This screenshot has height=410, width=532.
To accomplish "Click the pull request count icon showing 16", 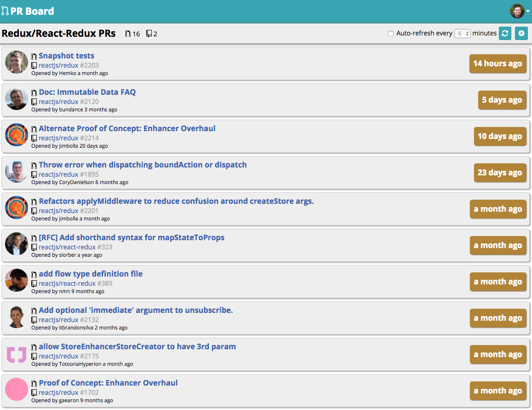I will 127,34.
